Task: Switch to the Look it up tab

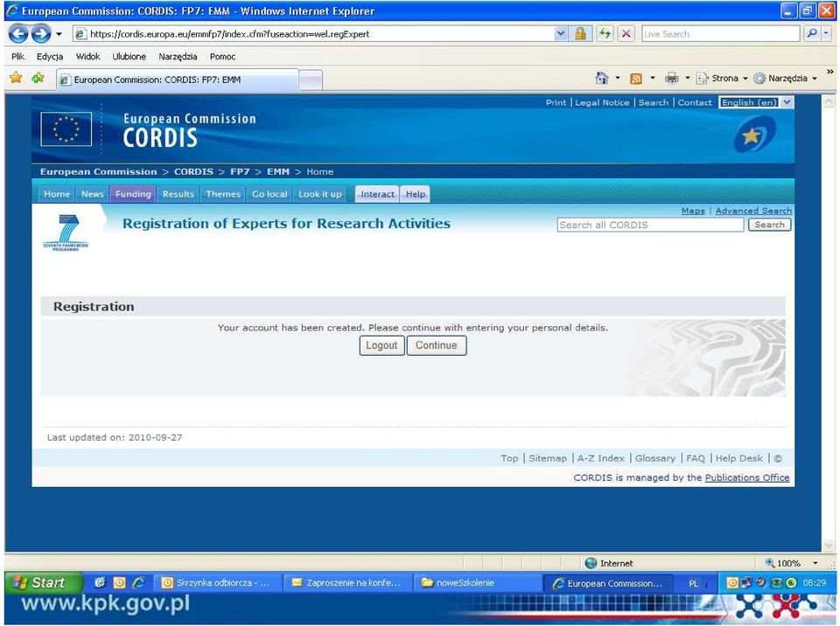Action: [320, 194]
